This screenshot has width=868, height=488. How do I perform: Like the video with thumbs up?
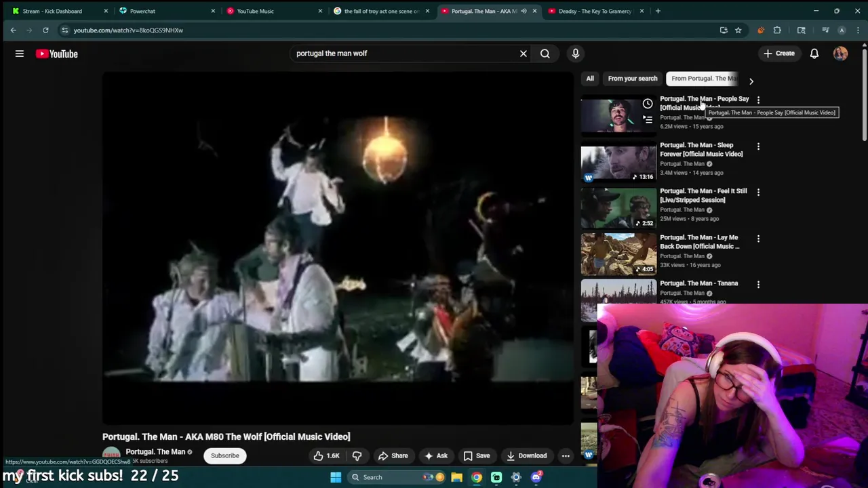[327, 455]
